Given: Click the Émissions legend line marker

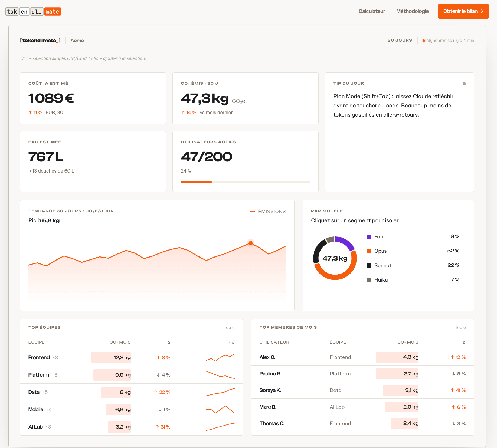Looking at the screenshot, I should pyautogui.click(x=253, y=212).
